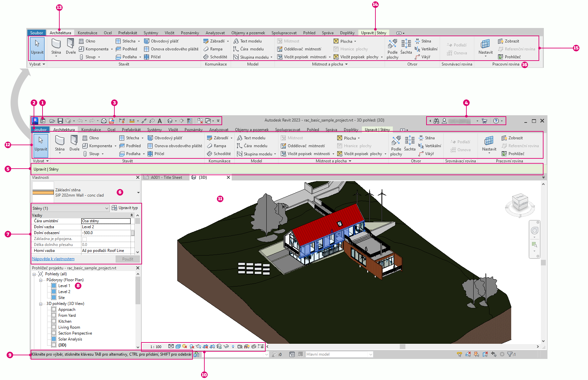Open the 'Soubor' menu in the top callout ribbon
The height and width of the screenshot is (380, 588).
(37, 33)
